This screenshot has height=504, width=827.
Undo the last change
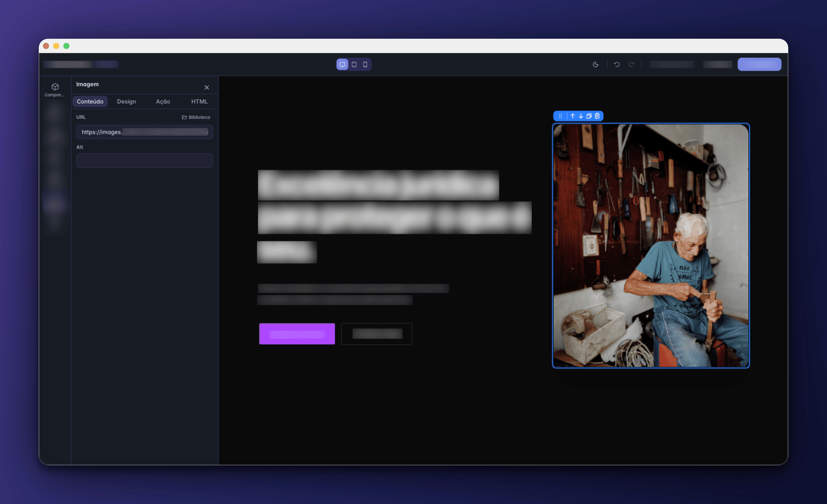pyautogui.click(x=616, y=64)
